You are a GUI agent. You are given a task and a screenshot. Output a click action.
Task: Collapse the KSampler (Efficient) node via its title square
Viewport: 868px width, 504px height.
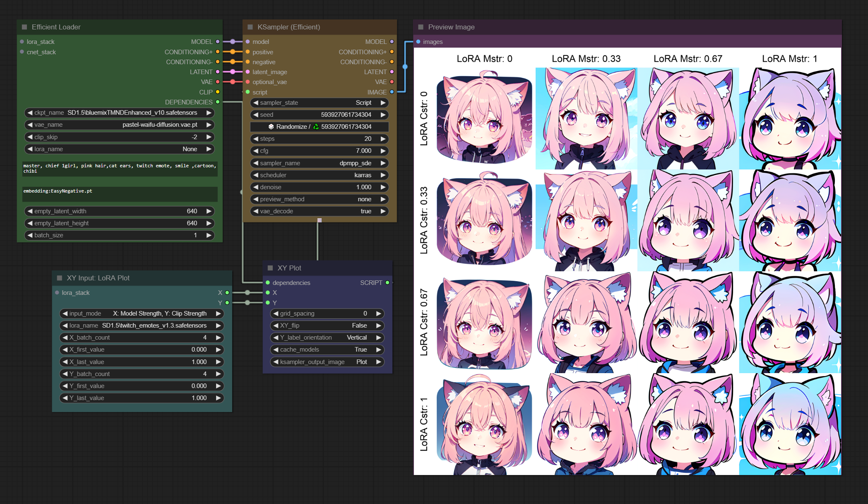pyautogui.click(x=250, y=27)
